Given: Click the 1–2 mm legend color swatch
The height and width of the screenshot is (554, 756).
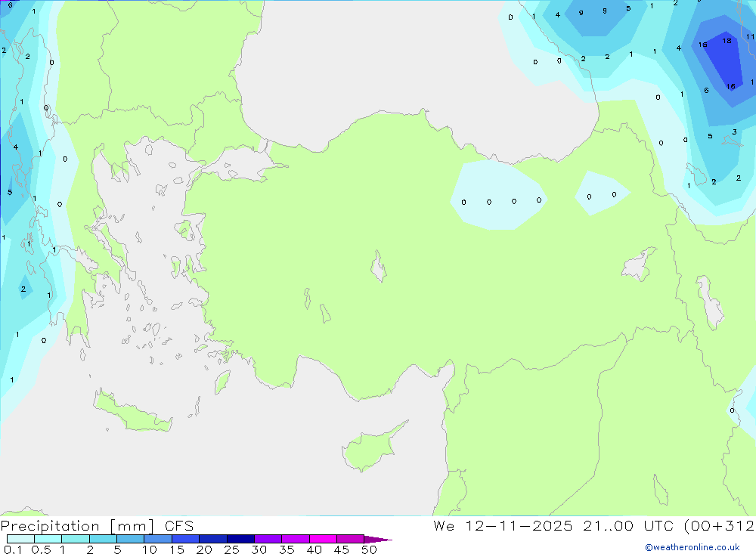Looking at the screenshot, I should [75, 539].
